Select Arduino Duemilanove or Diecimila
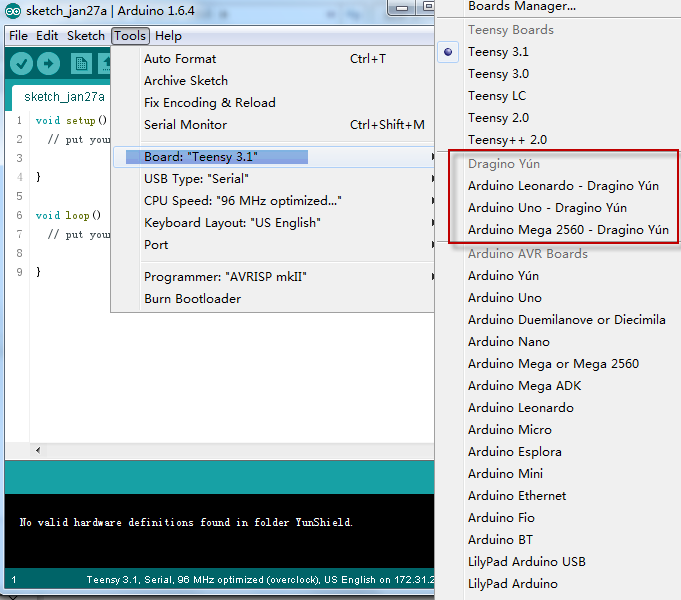 coord(566,320)
